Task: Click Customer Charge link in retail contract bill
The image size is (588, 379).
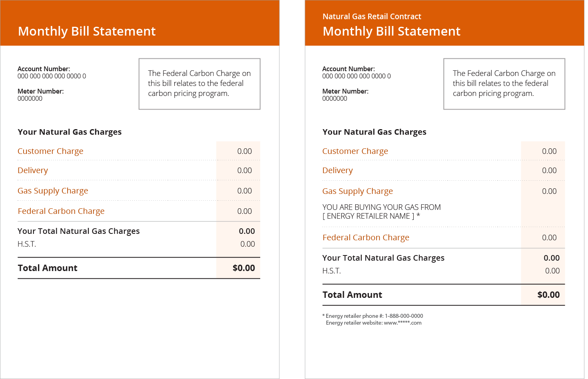Action: coord(355,151)
